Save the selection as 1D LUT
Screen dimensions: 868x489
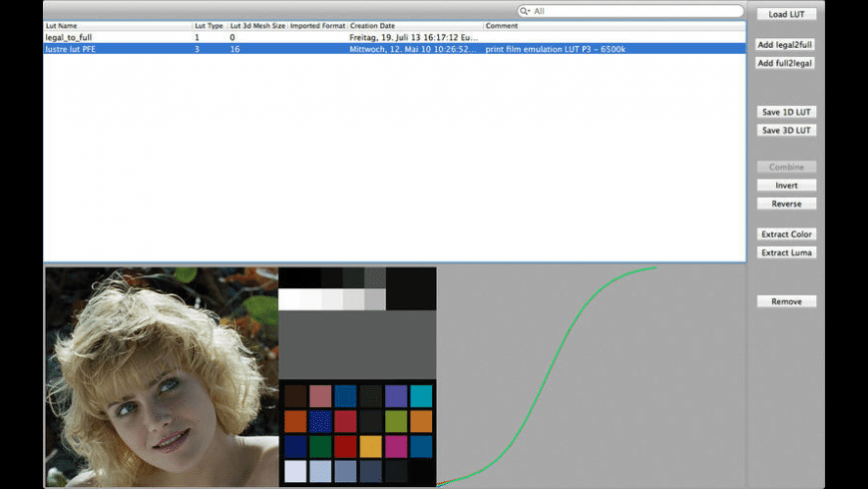(x=786, y=112)
